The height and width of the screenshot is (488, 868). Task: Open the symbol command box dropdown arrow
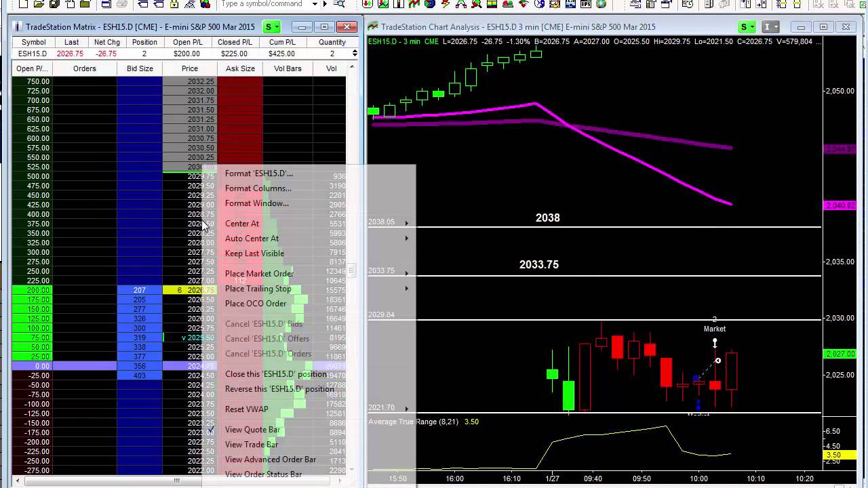coord(315,4)
